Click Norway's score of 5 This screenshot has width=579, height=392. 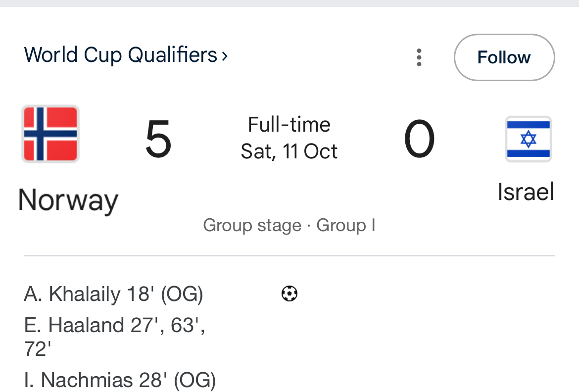tap(158, 139)
